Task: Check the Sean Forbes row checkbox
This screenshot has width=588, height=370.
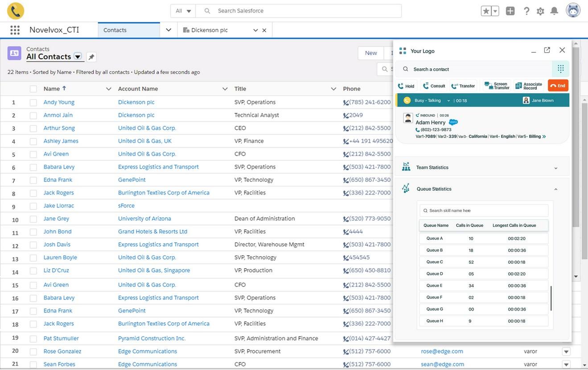Action: point(33,365)
